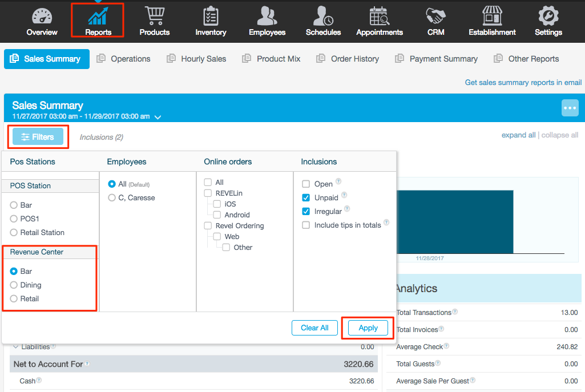Uncheck the Unpaid inclusion checkbox

tap(306, 198)
